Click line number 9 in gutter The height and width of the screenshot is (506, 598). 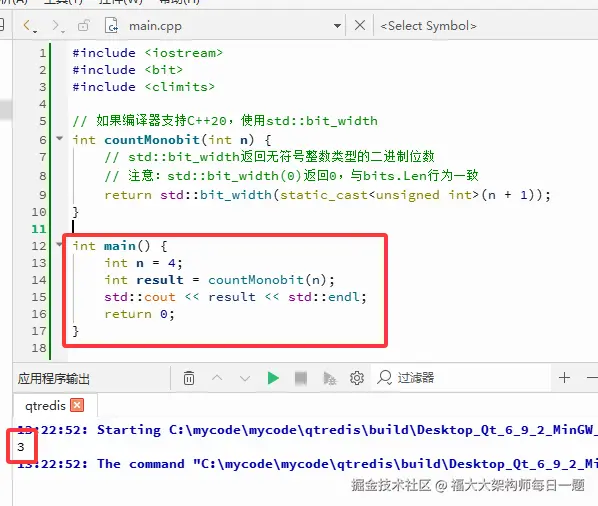coord(43,195)
